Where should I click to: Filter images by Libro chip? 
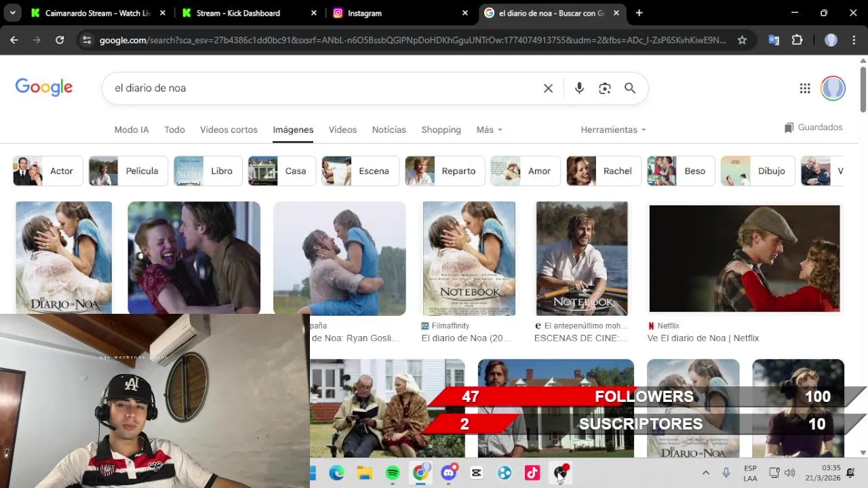point(208,171)
